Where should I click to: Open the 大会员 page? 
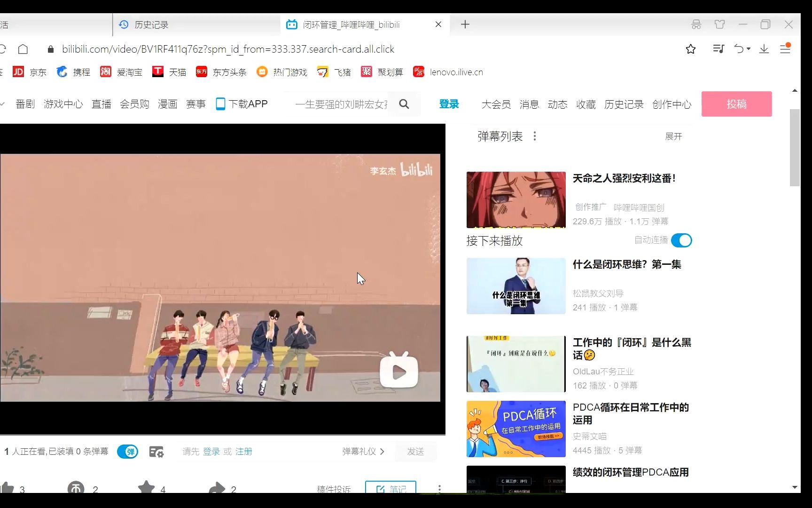tap(496, 104)
